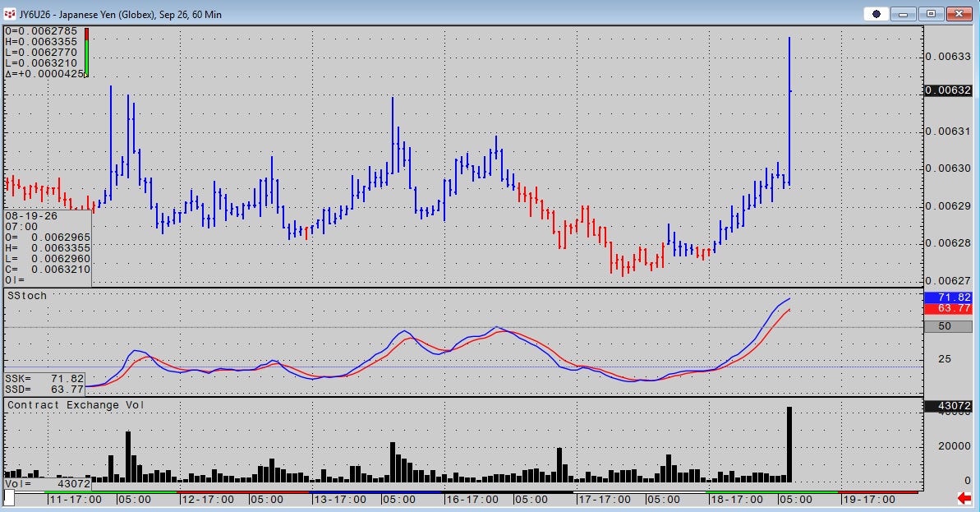Click the CQG chart icon in title bar

[9, 14]
